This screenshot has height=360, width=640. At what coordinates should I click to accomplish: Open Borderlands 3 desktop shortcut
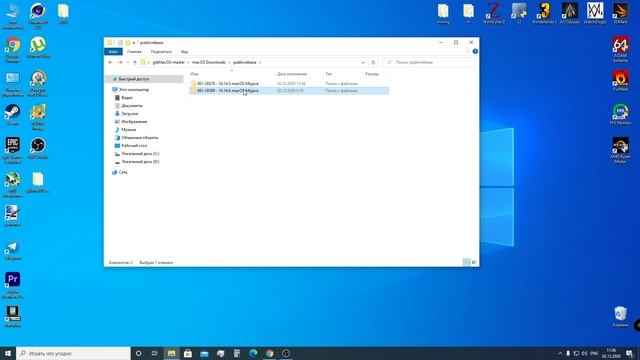[x=544, y=13]
